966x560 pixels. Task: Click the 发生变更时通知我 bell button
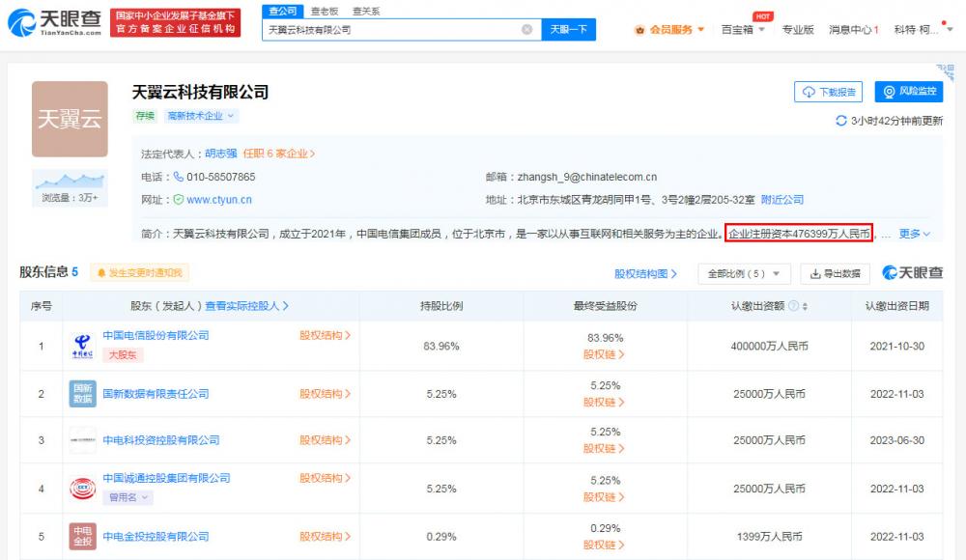point(140,272)
